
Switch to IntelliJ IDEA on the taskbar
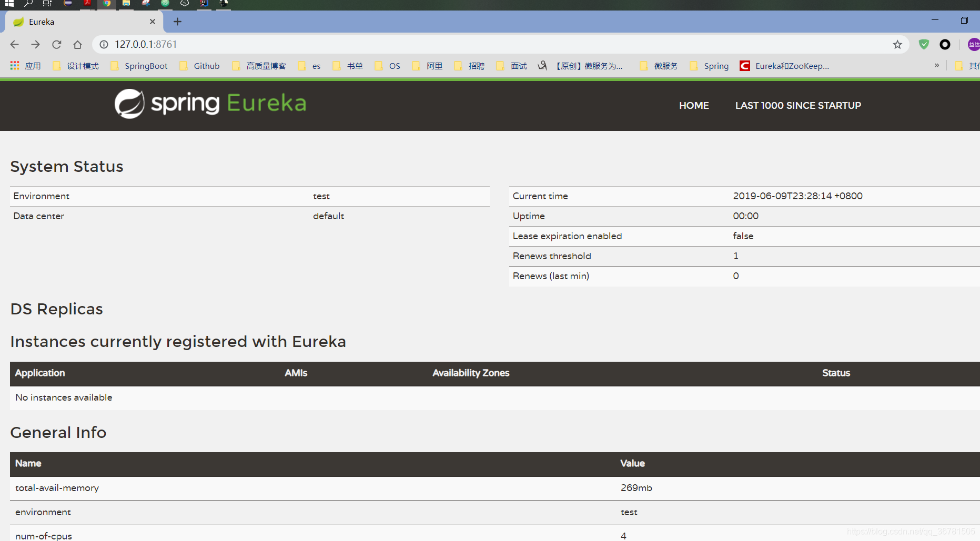204,3
